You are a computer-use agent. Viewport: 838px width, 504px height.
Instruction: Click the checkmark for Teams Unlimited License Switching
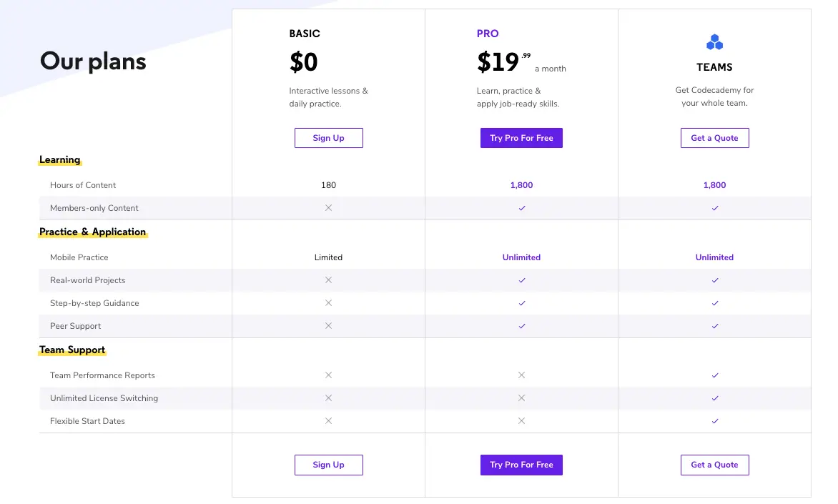click(714, 398)
